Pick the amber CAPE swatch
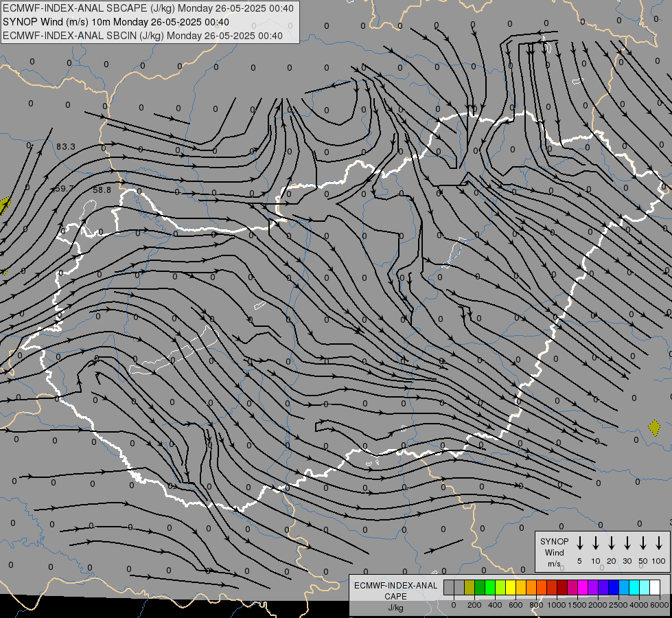This screenshot has height=618, width=672. [521, 587]
